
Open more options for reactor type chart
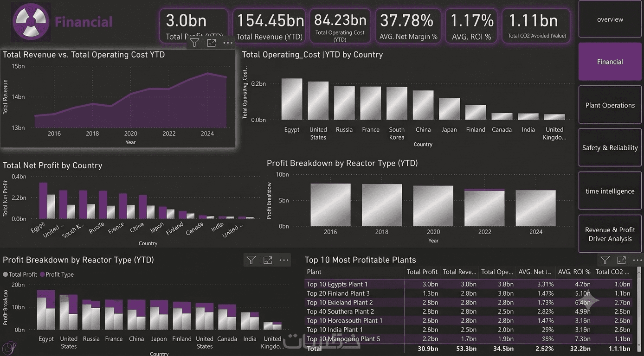(x=284, y=260)
